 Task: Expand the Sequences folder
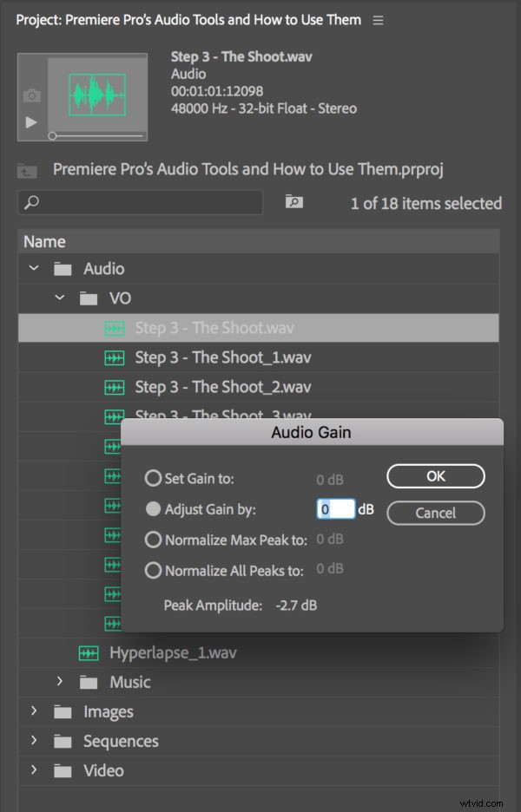point(34,741)
